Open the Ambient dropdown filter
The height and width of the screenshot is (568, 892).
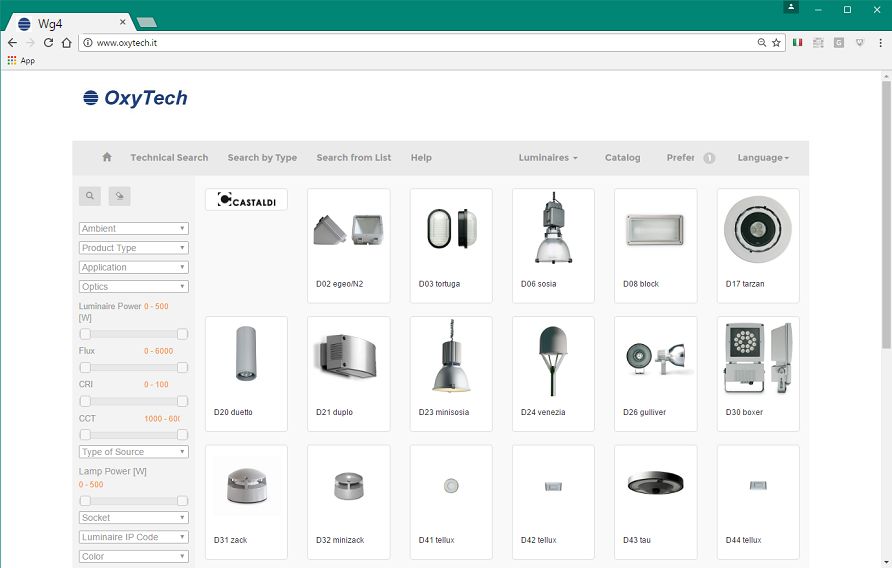click(133, 229)
